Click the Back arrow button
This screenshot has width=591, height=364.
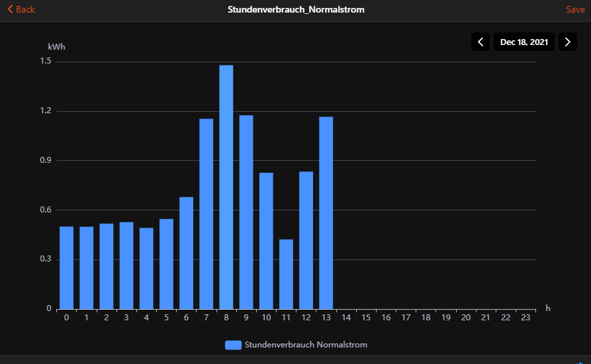coord(21,9)
